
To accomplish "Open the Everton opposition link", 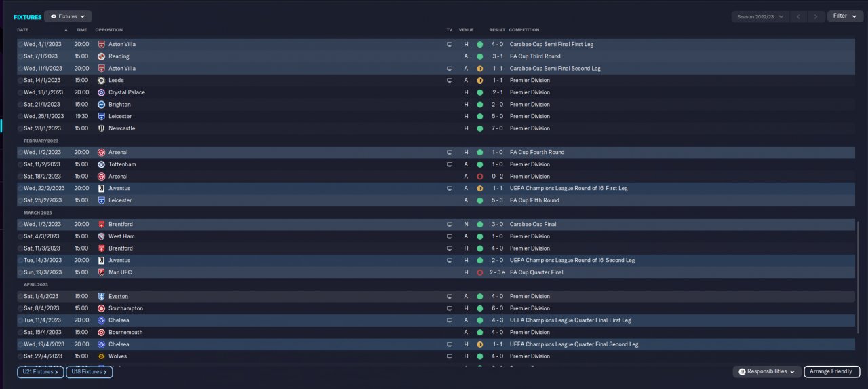I will point(118,296).
